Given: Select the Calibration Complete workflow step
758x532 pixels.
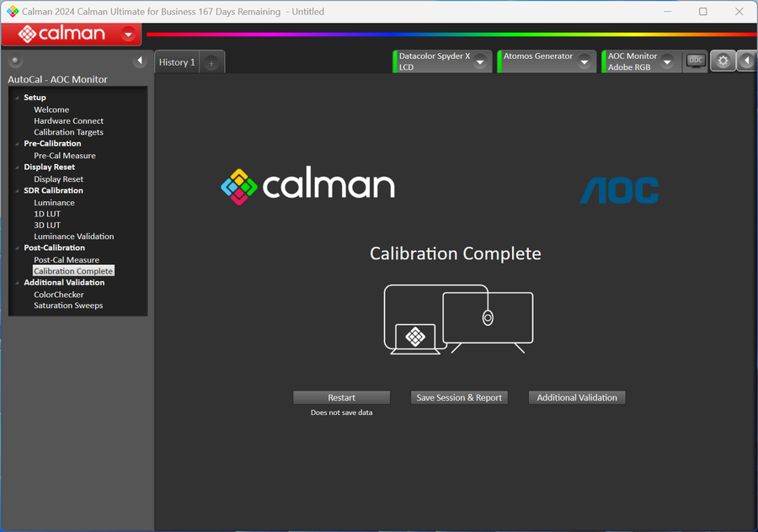Looking at the screenshot, I should 73,271.
